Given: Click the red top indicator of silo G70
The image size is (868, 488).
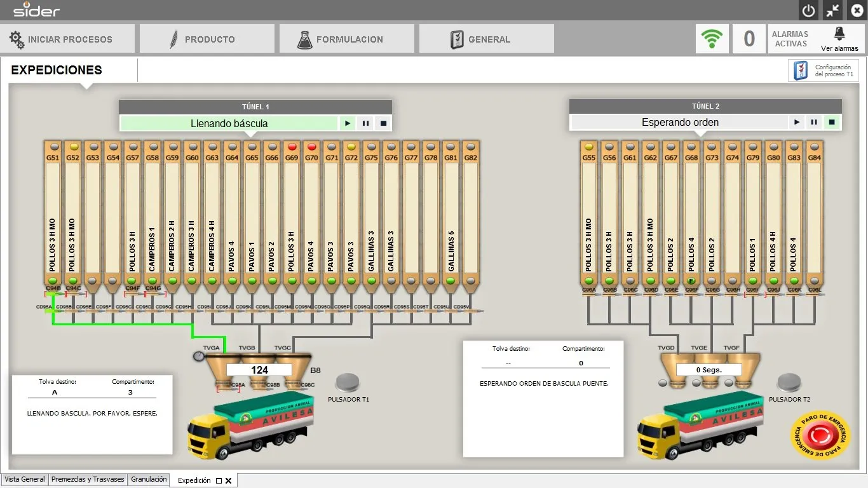Looking at the screenshot, I should click(311, 147).
